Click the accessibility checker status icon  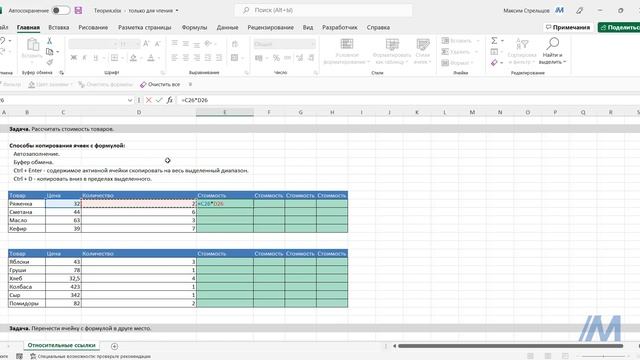point(33,356)
